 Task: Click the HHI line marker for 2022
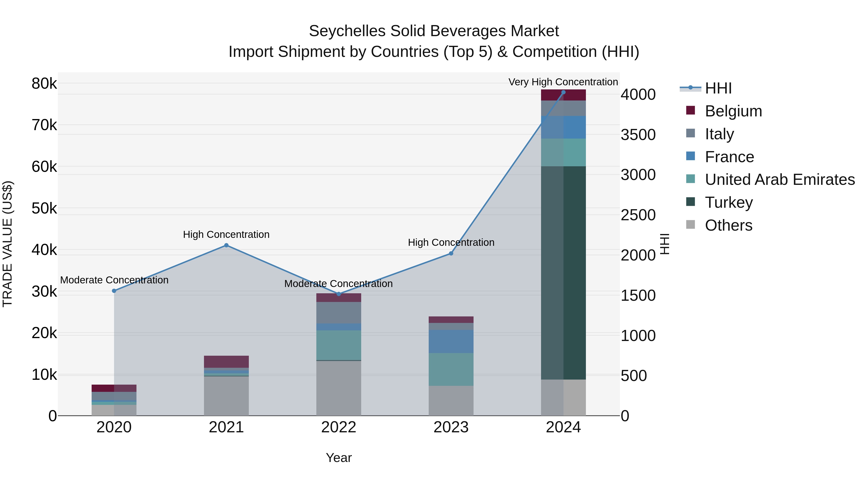tap(339, 294)
